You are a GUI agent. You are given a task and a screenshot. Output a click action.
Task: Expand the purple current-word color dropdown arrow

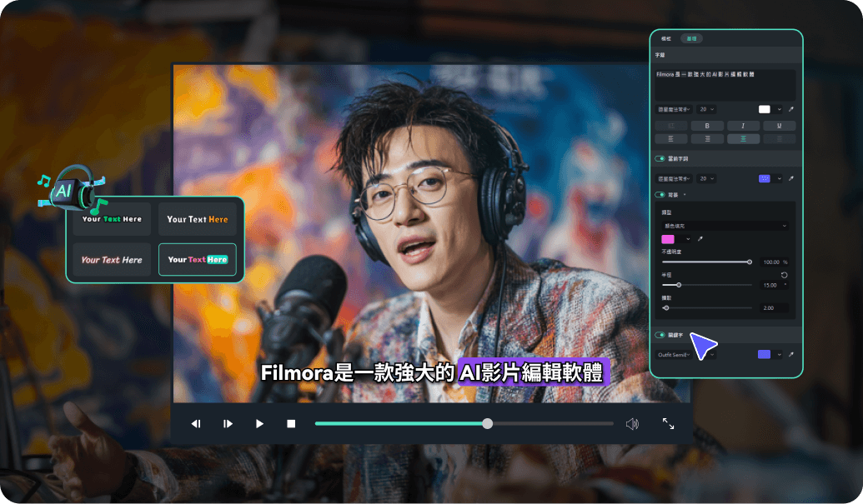(780, 178)
